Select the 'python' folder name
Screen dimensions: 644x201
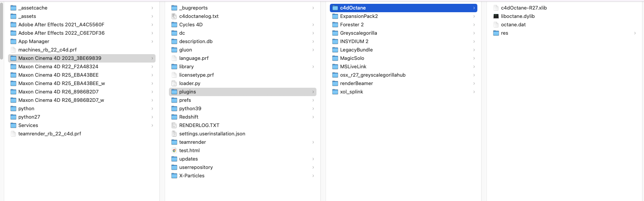click(26, 108)
